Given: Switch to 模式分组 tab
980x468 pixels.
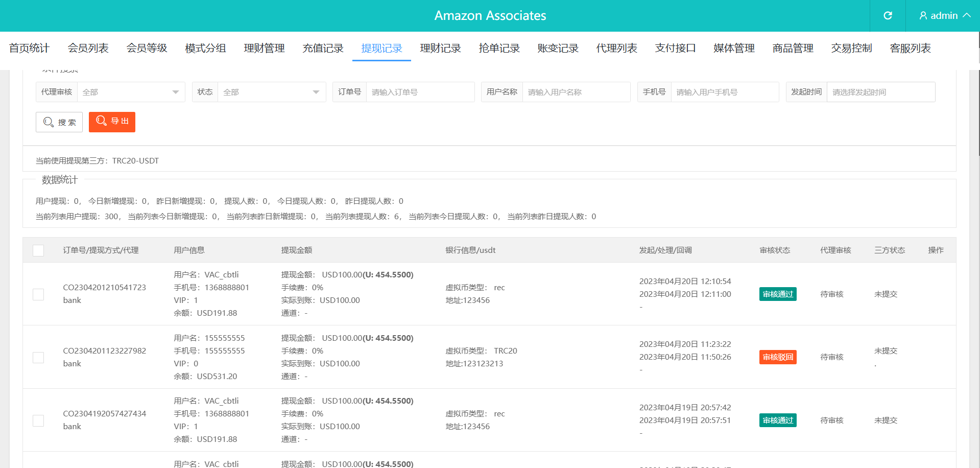Looking at the screenshot, I should [x=205, y=48].
